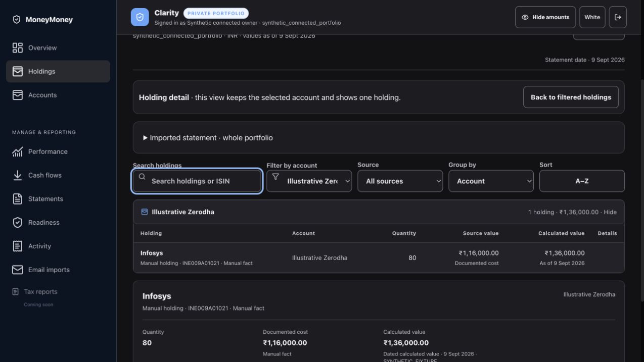
Task: Click the Quantity column header
Action: coord(404,233)
